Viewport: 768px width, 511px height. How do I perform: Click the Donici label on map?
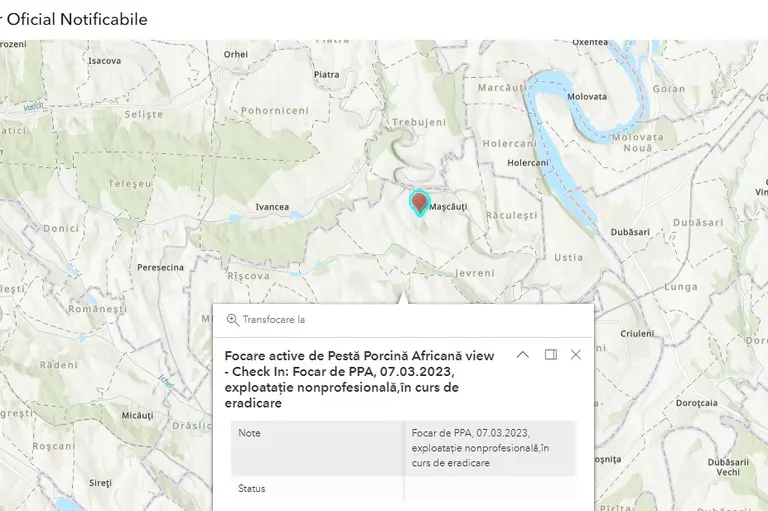[61, 228]
